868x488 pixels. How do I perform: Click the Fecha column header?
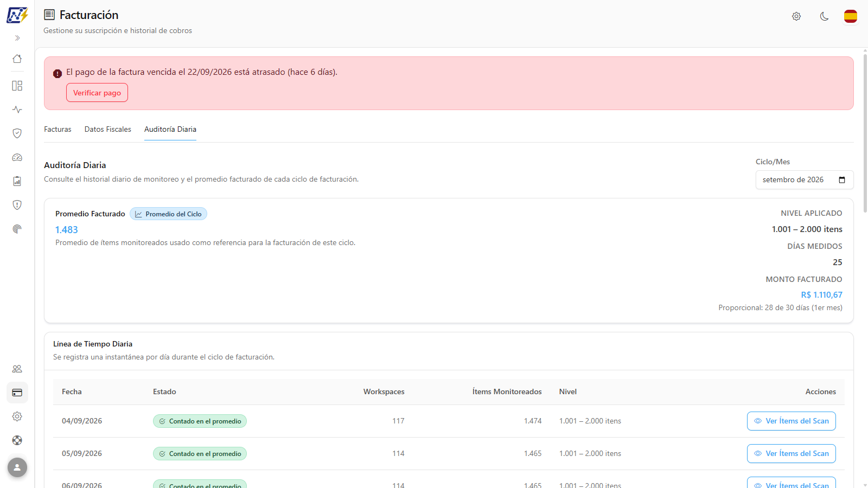point(72,391)
